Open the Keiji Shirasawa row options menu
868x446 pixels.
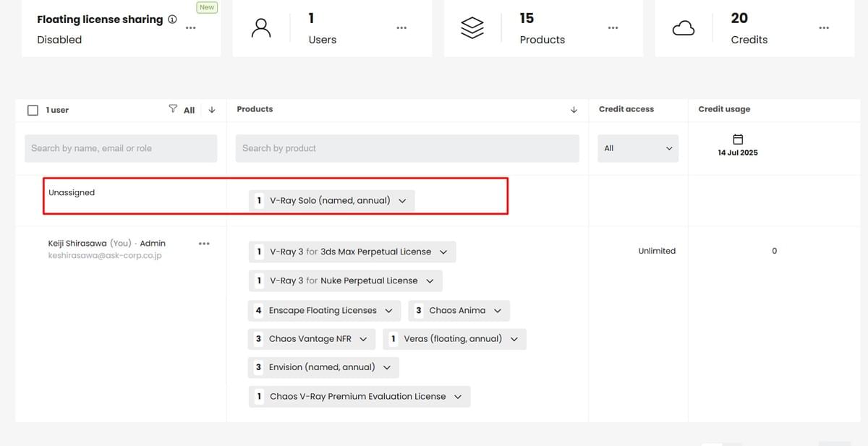[204, 244]
